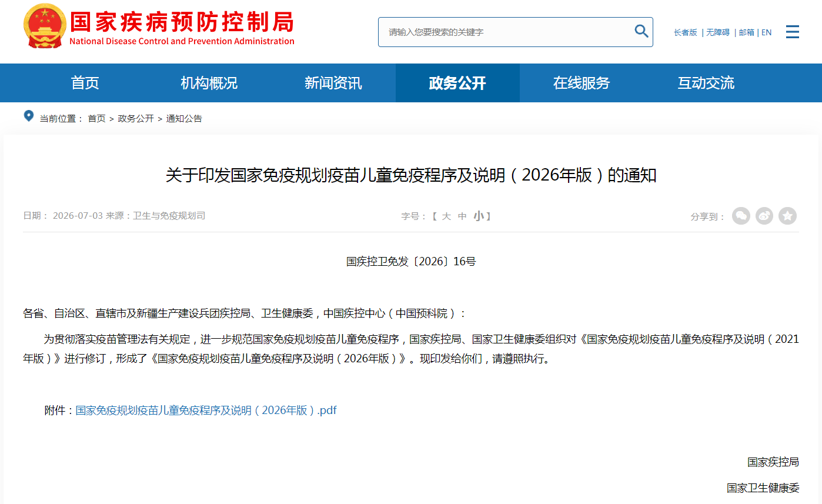822x504 pixels.
Task: Go to 机构概况 in navigation bar
Action: (x=209, y=83)
